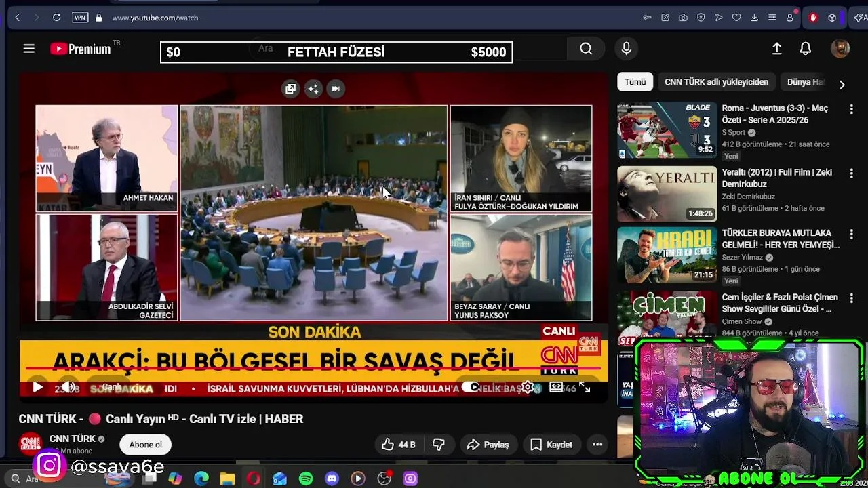Click S Sport channel name
The image size is (868, 488).
point(734,133)
